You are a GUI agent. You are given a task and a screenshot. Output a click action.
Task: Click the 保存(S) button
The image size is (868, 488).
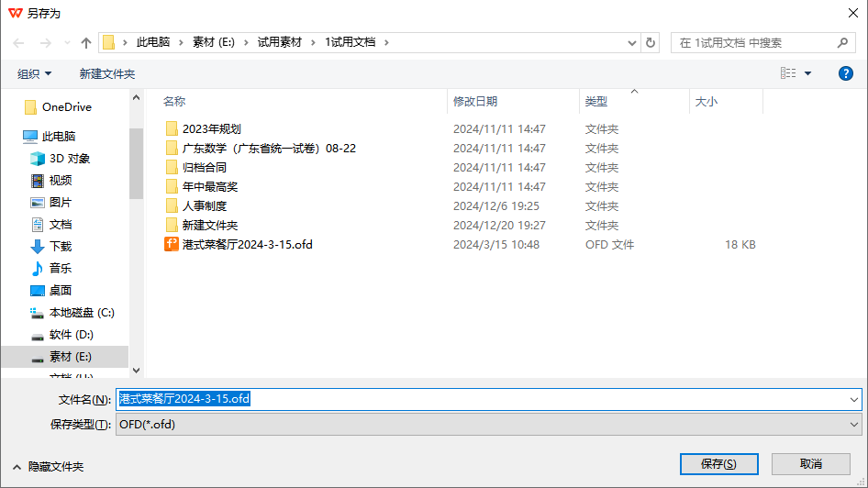pos(719,463)
